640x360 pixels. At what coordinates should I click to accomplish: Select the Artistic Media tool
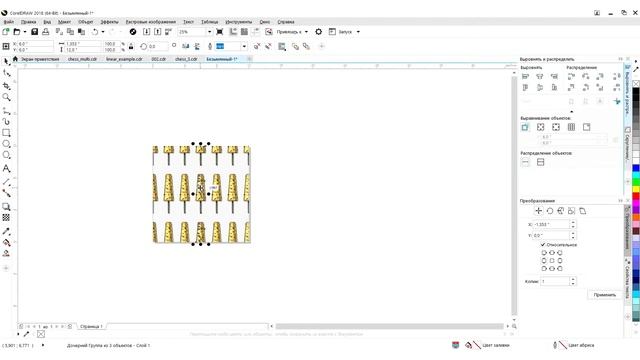(x=6, y=122)
